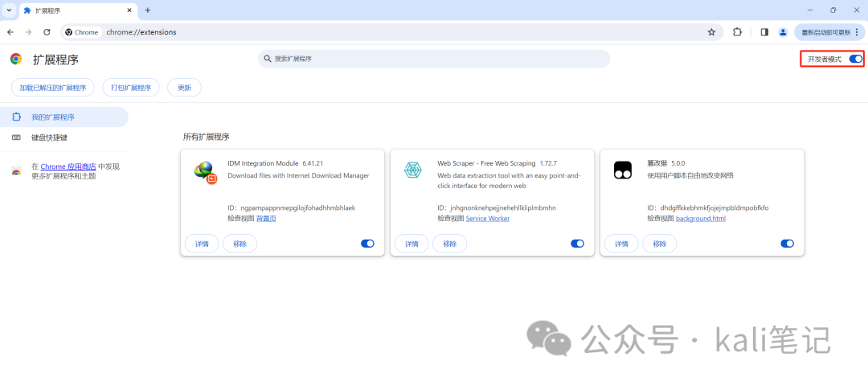Toggle 开发者模式 developer mode switch
The height and width of the screenshot is (386, 868).
856,59
